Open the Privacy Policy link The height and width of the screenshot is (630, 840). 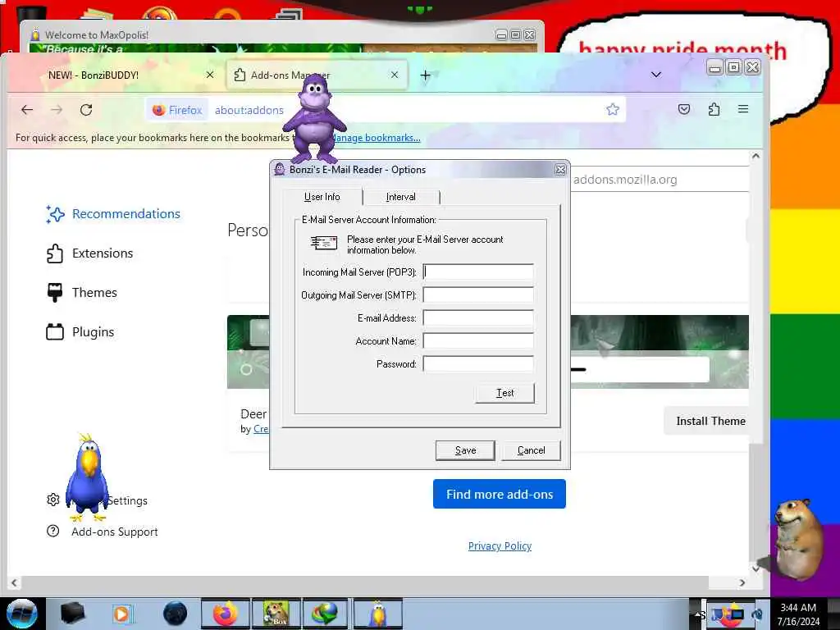pos(500,546)
